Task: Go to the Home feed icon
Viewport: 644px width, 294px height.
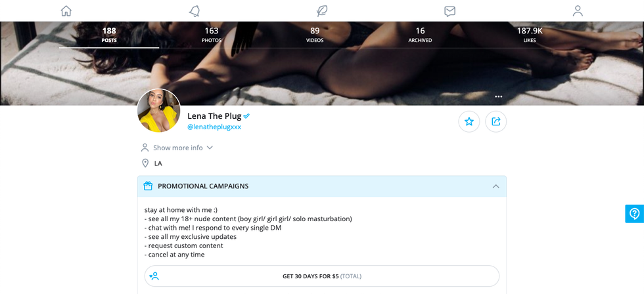Action: click(66, 10)
